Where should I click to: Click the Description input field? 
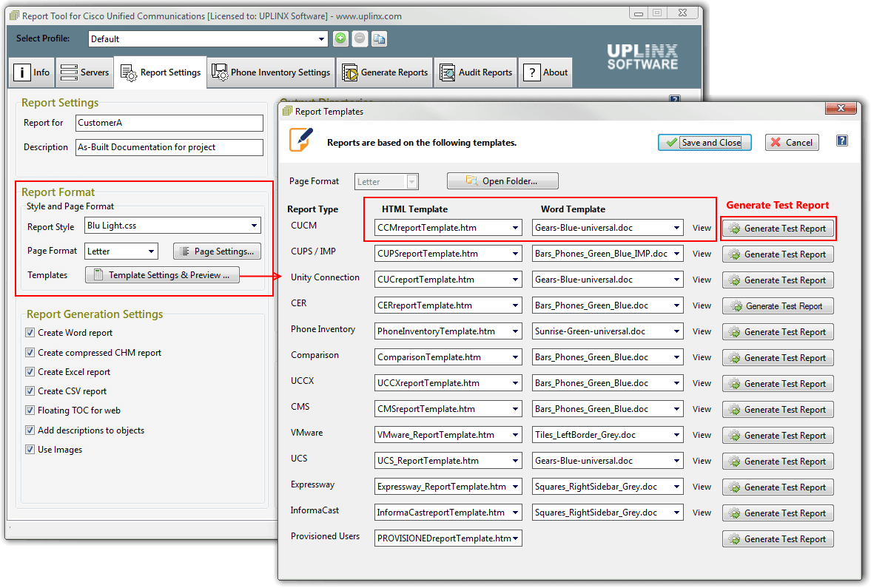(x=169, y=147)
